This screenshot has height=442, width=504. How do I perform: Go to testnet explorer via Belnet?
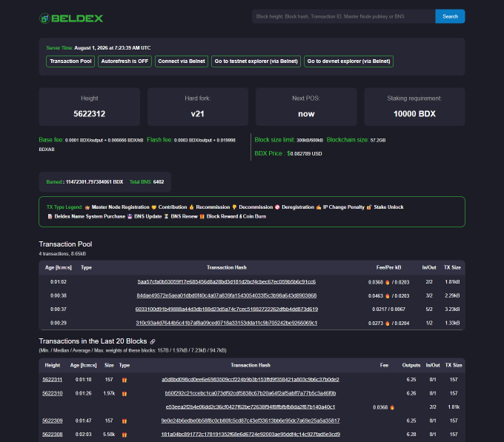coord(256,61)
